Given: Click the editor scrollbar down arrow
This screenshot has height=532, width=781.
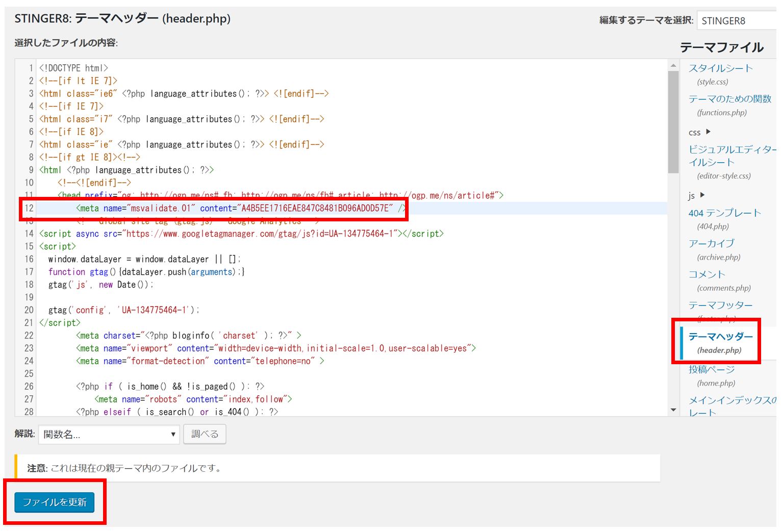Looking at the screenshot, I should click(673, 410).
